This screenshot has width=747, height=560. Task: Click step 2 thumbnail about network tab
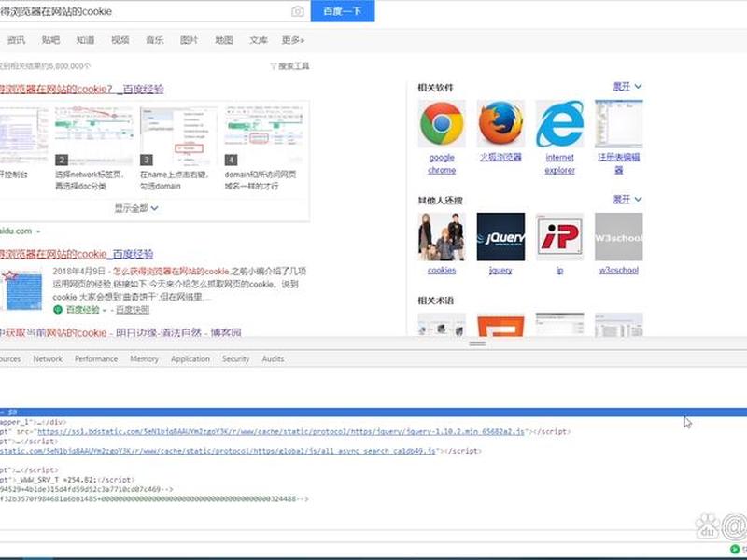[x=94, y=135]
